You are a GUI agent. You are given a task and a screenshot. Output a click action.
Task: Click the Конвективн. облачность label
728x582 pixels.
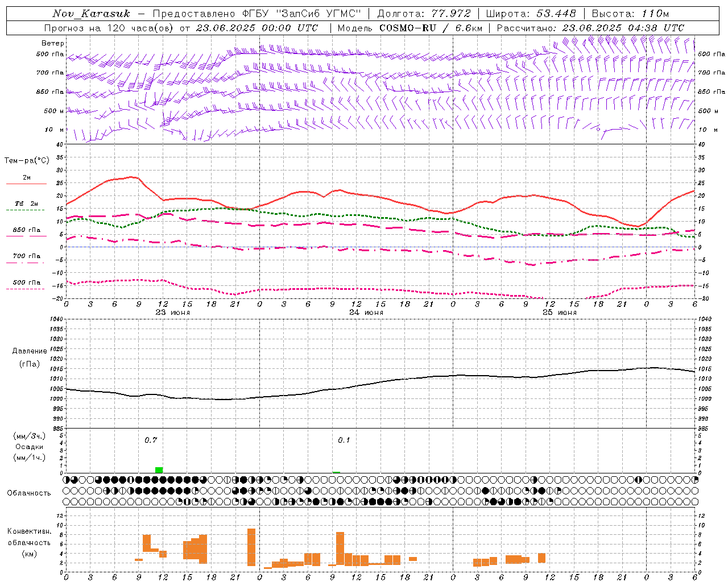[29, 537]
